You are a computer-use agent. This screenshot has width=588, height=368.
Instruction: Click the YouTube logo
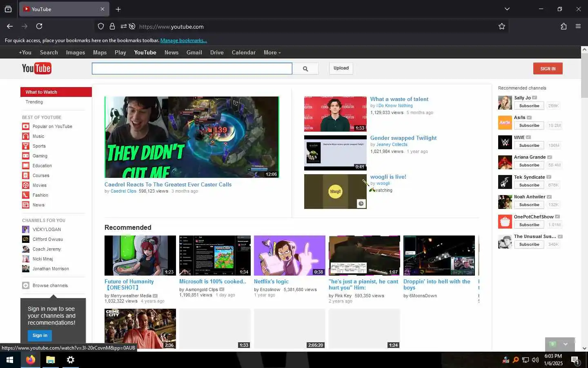pyautogui.click(x=36, y=68)
